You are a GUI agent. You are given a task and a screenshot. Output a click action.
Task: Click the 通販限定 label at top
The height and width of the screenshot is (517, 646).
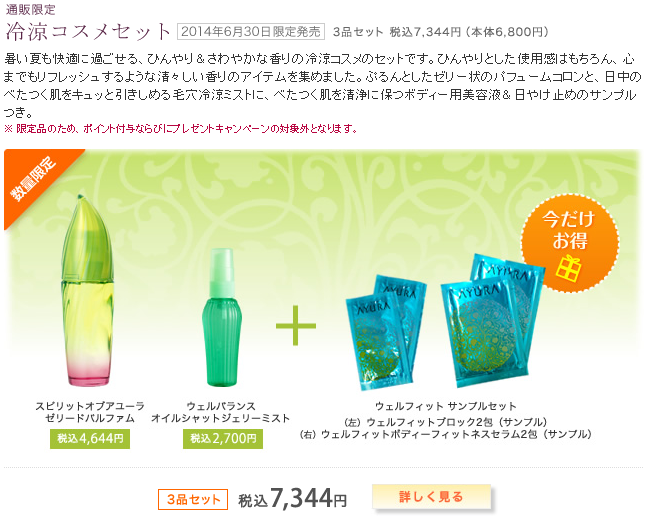click(30, 9)
